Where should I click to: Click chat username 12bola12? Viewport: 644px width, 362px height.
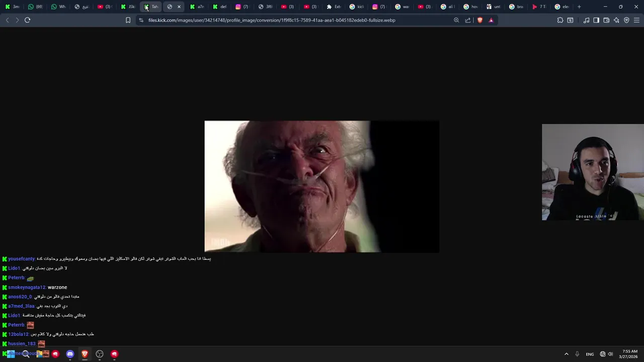tap(18, 334)
